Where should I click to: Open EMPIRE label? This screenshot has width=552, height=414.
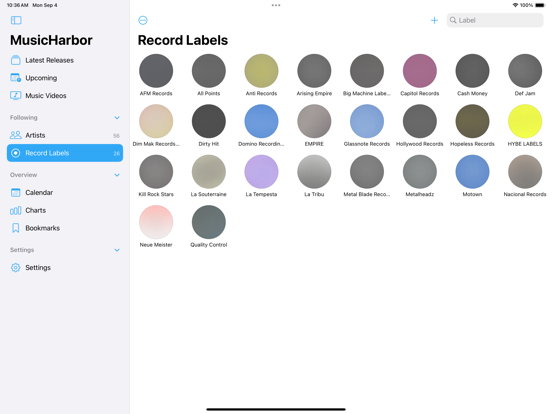(314, 121)
